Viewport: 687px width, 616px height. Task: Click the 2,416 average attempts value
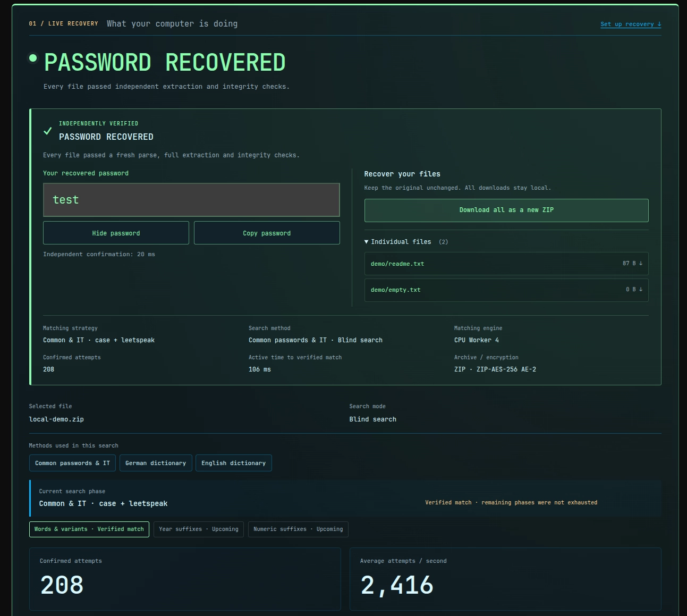[397, 585]
